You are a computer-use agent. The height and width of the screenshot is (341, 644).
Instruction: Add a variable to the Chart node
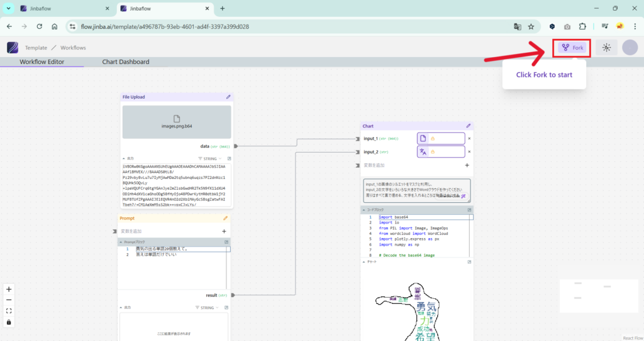tap(467, 165)
